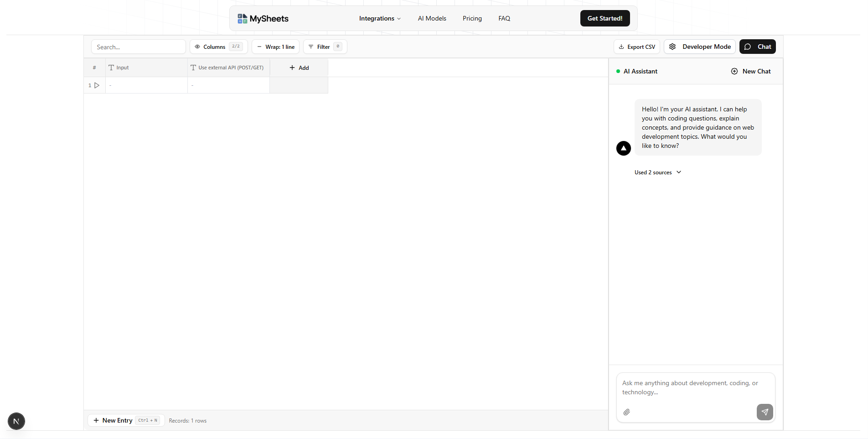Screen dimensions: 868x439
Task: Click the New Chat plus icon
Action: pos(734,71)
